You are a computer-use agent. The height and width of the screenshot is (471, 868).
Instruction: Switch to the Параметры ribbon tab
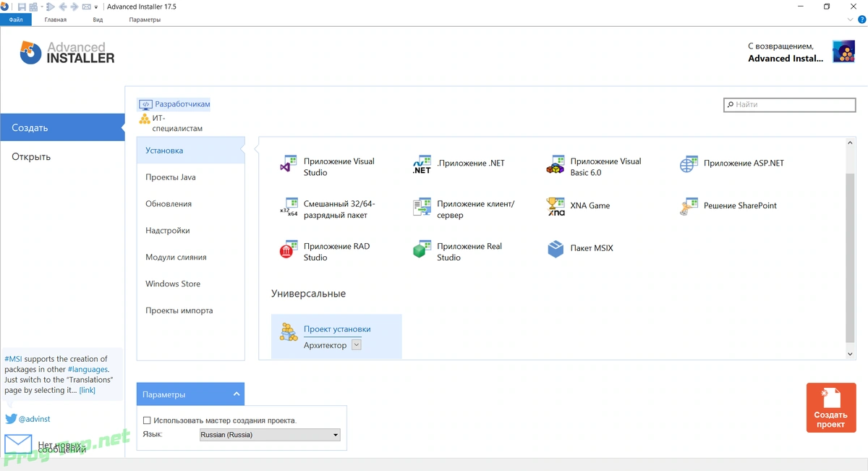click(x=145, y=20)
